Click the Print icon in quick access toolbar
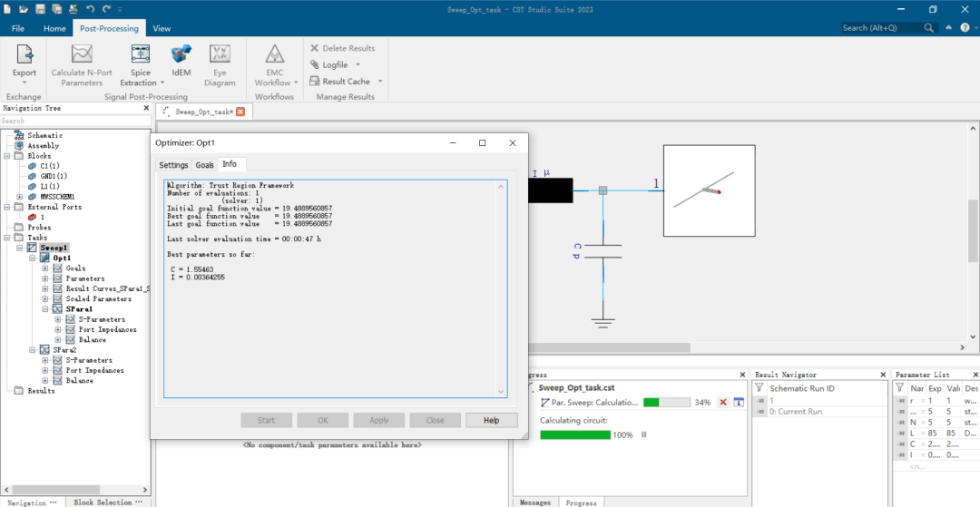Image resolution: width=980 pixels, height=507 pixels. click(73, 9)
